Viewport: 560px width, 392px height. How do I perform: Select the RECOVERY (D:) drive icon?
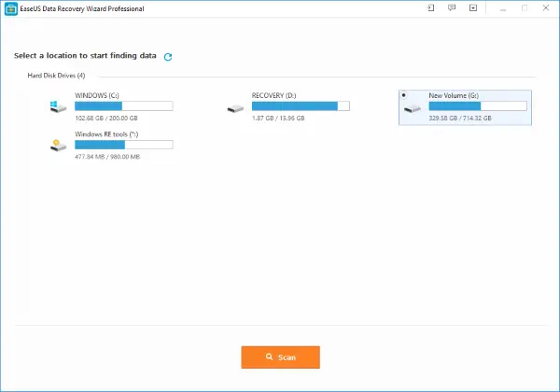tap(235, 108)
